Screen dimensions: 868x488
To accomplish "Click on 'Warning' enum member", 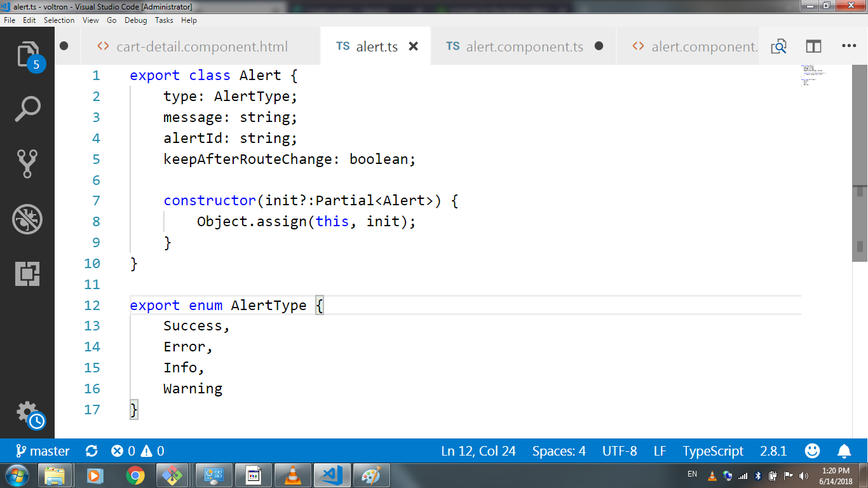I will pyautogui.click(x=193, y=388).
